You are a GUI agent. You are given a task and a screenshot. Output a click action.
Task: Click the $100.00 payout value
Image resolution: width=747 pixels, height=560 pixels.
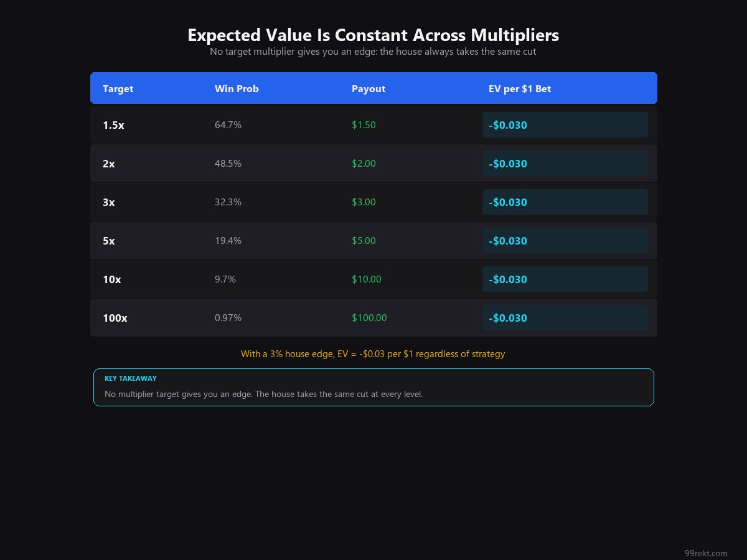click(369, 318)
